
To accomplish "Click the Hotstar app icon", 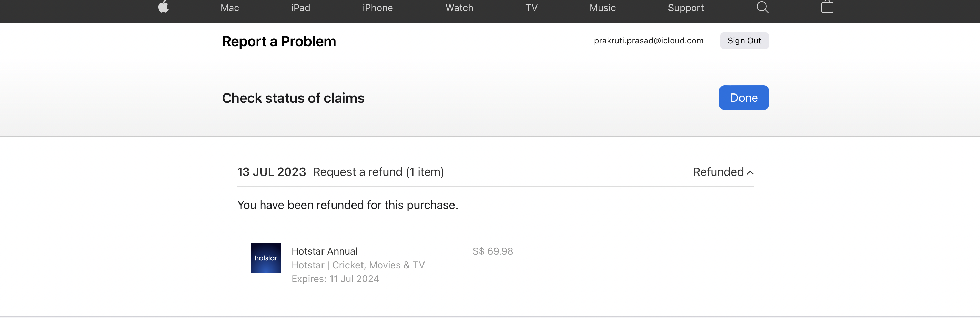I will point(266,258).
